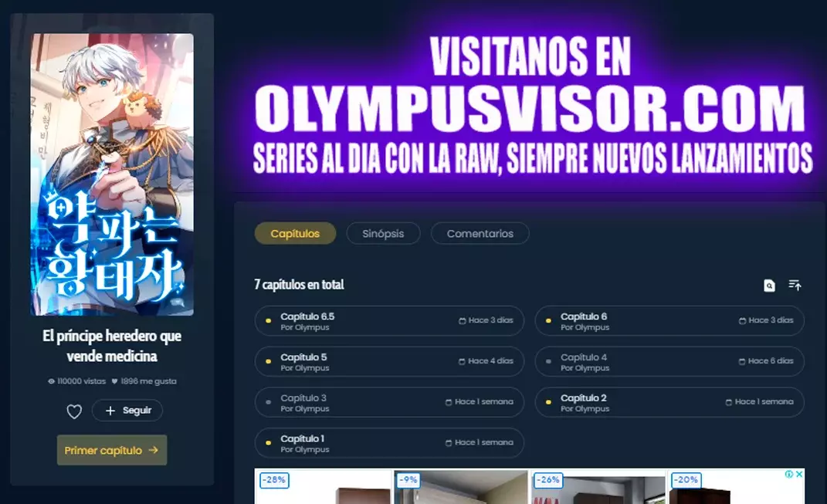The image size is (827, 504).
Task: Close the ad with the X icon
Action: [799, 475]
